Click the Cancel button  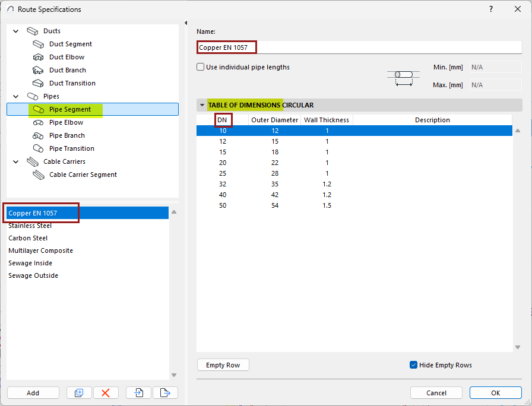point(436,393)
